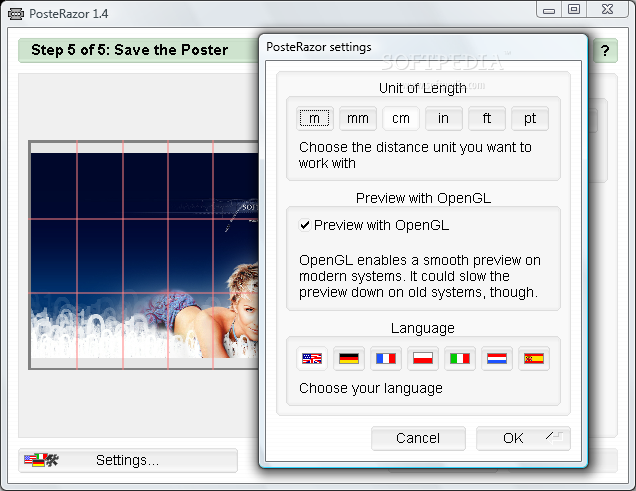Screen dimensions: 636x491
Task: Choose feet (ft) as unit
Action: pyautogui.click(x=487, y=118)
